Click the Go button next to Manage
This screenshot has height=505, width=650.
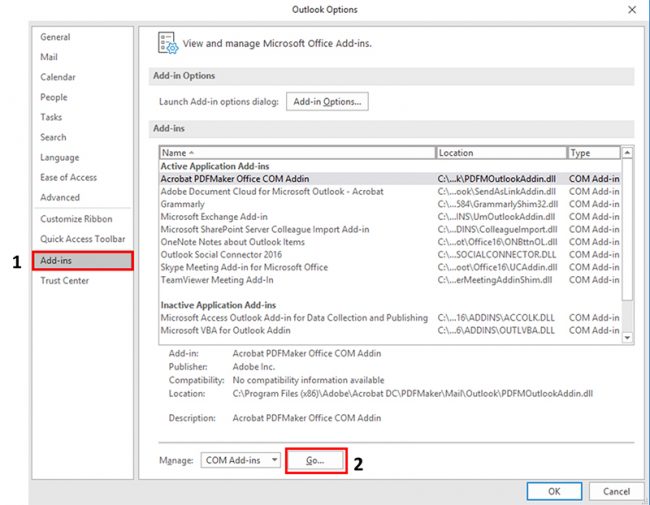(x=315, y=460)
